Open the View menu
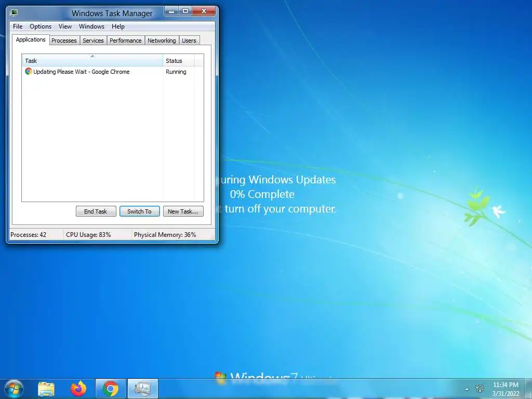The height and width of the screenshot is (399, 532). 65,26
